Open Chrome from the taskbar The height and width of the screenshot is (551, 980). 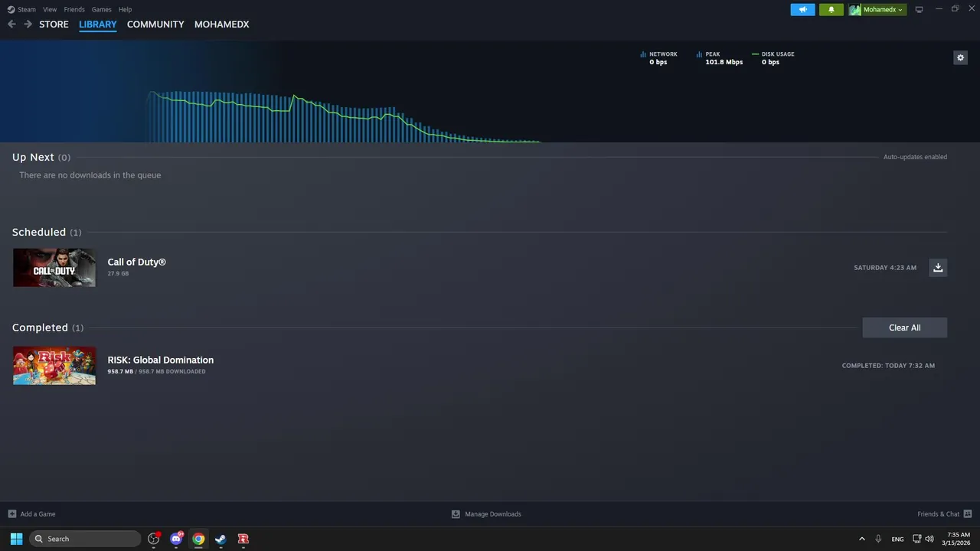198,539
